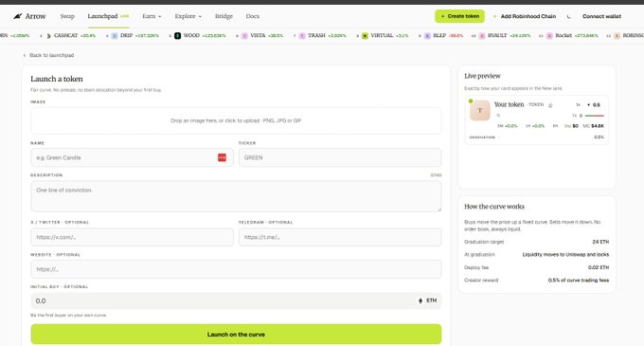Click copy icon beside TOKEN label
The width and height of the screenshot is (644, 346).
550,105
